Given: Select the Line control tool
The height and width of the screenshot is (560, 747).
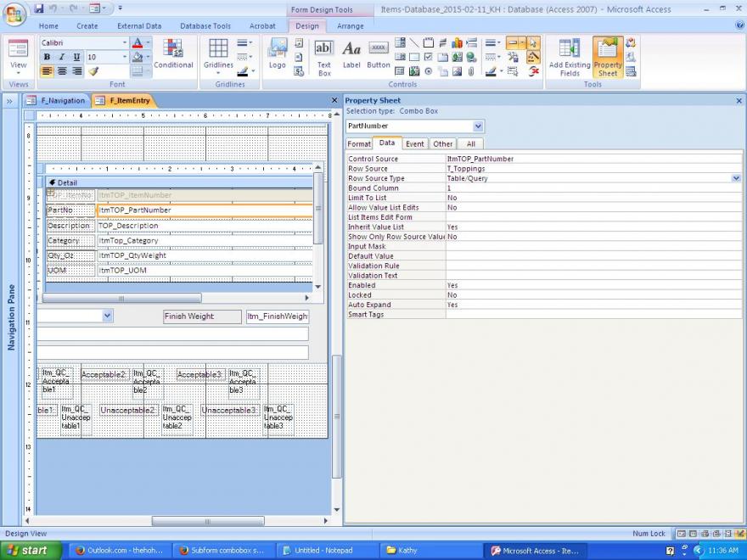Looking at the screenshot, I should point(414,43).
